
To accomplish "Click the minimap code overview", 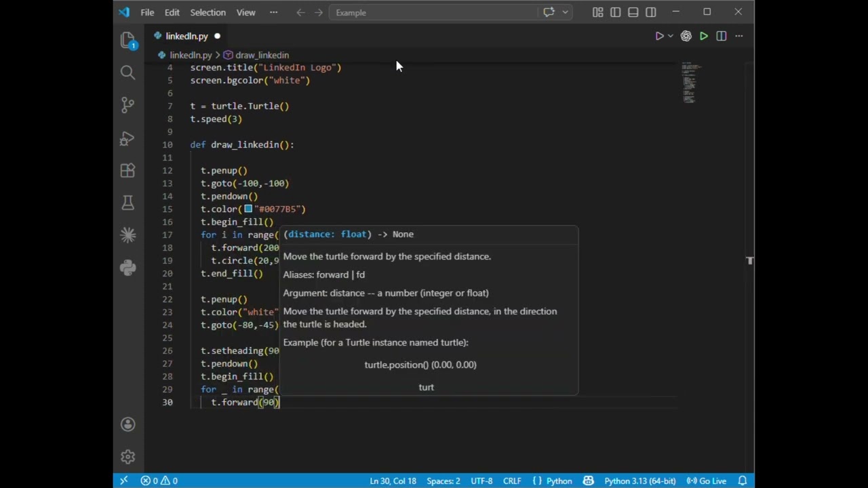I will coord(691,83).
